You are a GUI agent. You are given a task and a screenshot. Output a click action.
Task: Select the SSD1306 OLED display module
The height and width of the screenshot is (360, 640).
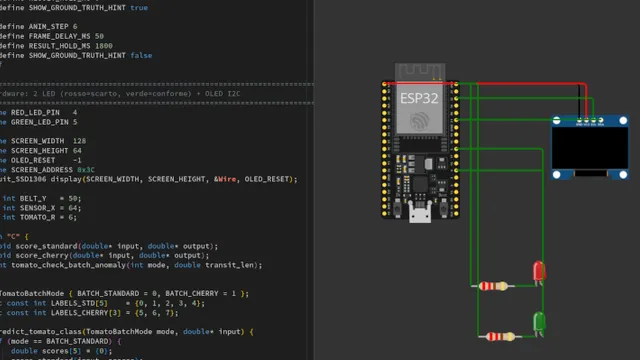(590, 147)
